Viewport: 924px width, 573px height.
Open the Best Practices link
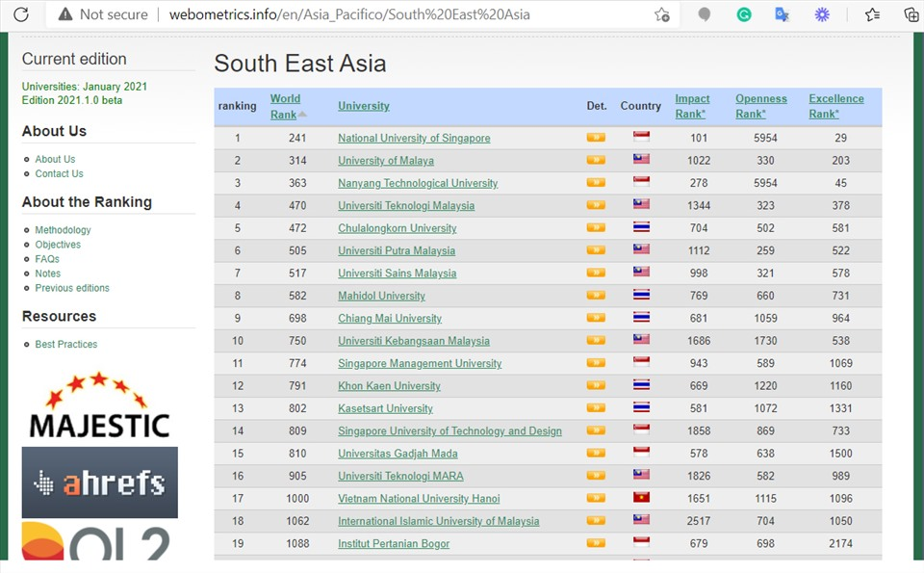[x=66, y=344]
